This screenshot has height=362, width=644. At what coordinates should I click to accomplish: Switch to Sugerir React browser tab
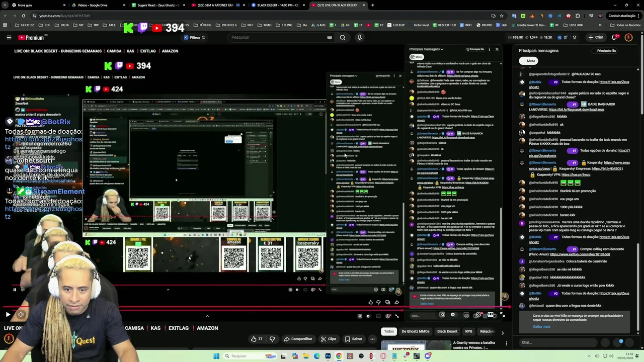tap(158, 5)
